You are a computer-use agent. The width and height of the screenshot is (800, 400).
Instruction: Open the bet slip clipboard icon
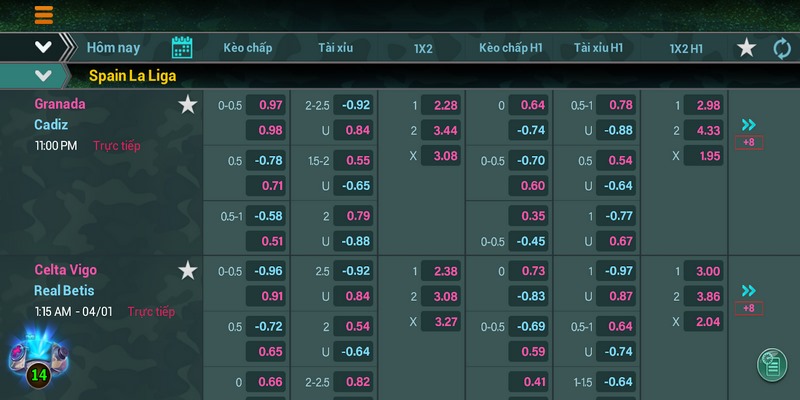(772, 364)
